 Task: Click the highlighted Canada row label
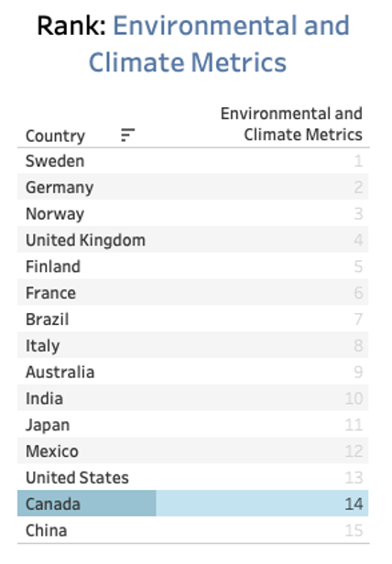coord(53,504)
